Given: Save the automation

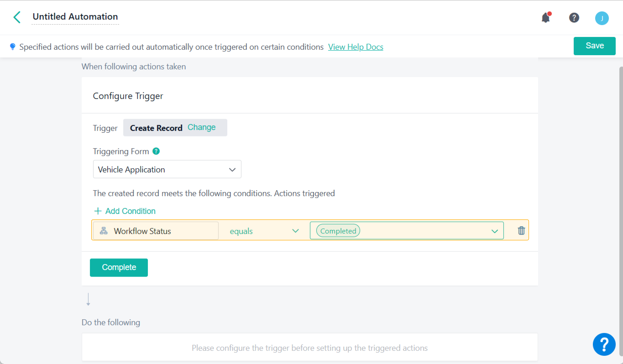Looking at the screenshot, I should click(x=594, y=46).
